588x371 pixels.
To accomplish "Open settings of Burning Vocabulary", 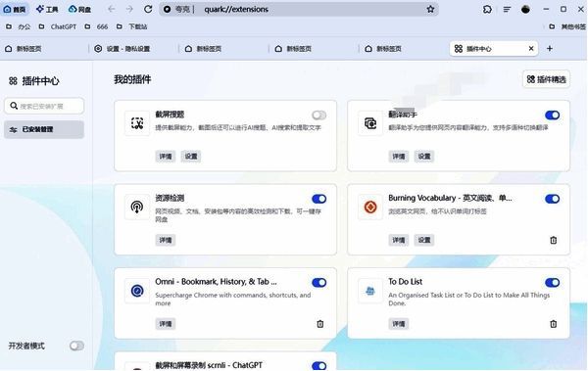I will [424, 240].
